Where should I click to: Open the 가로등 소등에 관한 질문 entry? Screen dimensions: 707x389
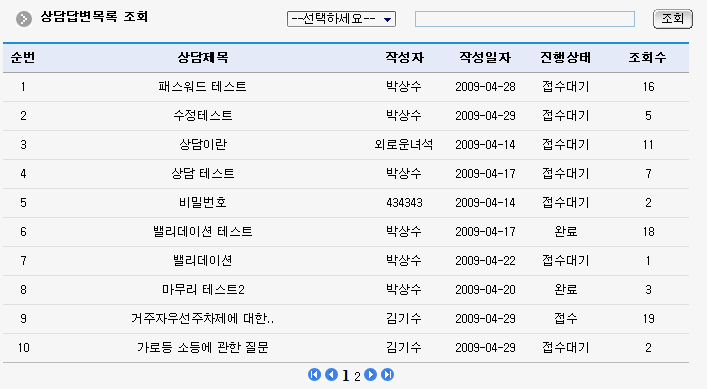pyautogui.click(x=202, y=348)
